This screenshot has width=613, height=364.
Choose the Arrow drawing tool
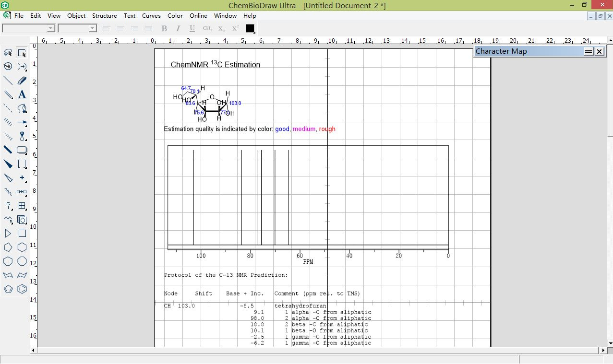21,122
